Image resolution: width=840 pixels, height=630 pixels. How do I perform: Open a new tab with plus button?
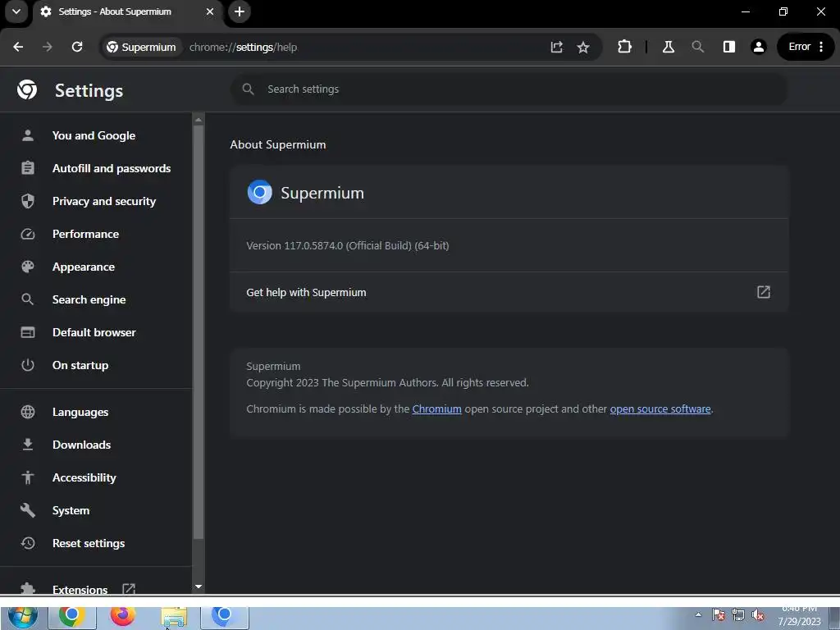tap(240, 11)
